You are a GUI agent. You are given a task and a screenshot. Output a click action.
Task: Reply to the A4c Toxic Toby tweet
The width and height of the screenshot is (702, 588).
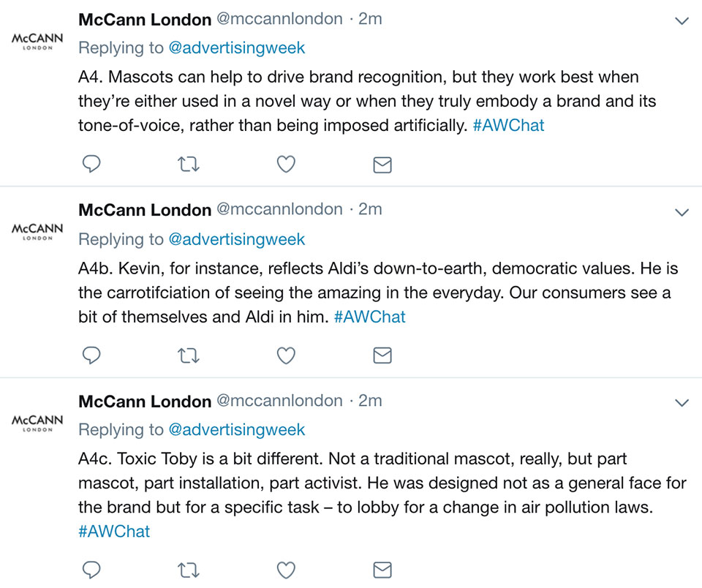pyautogui.click(x=91, y=569)
